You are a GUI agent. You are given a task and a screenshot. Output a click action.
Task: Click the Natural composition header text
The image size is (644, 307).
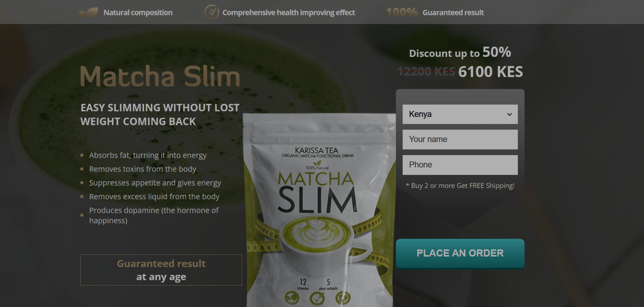(x=138, y=12)
